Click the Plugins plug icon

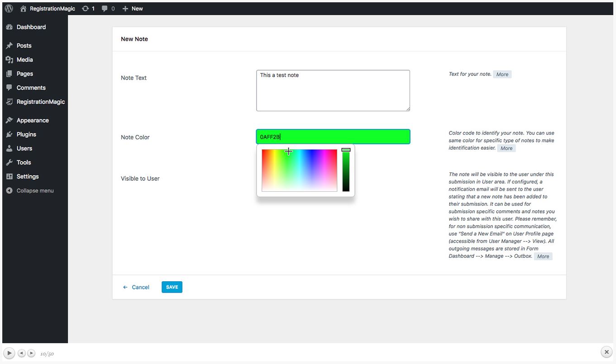[x=9, y=134]
